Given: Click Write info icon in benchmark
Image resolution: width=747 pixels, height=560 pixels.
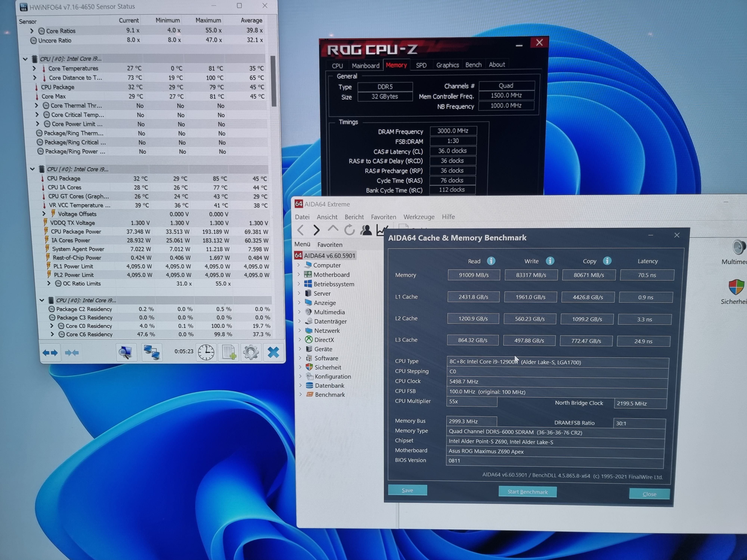Looking at the screenshot, I should (x=550, y=261).
